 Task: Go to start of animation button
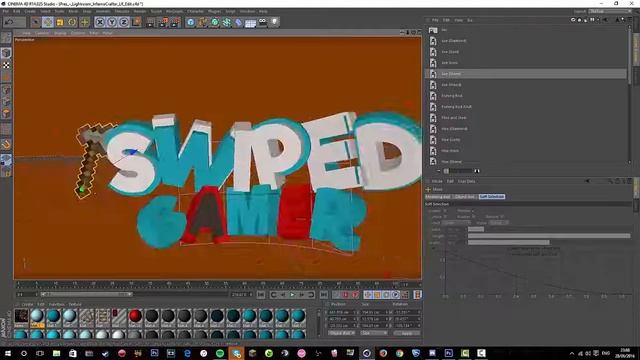coord(261,294)
